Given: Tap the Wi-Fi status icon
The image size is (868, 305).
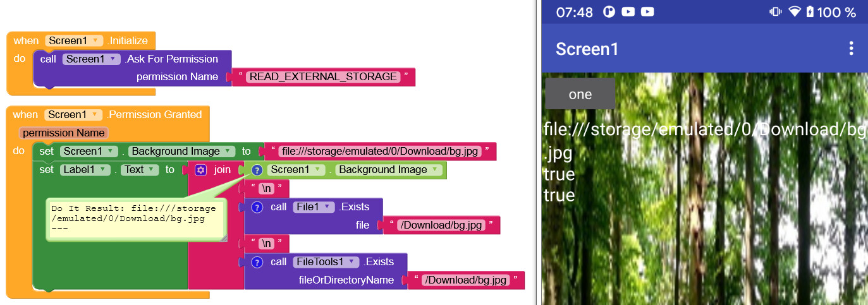Looking at the screenshot, I should click(x=795, y=12).
